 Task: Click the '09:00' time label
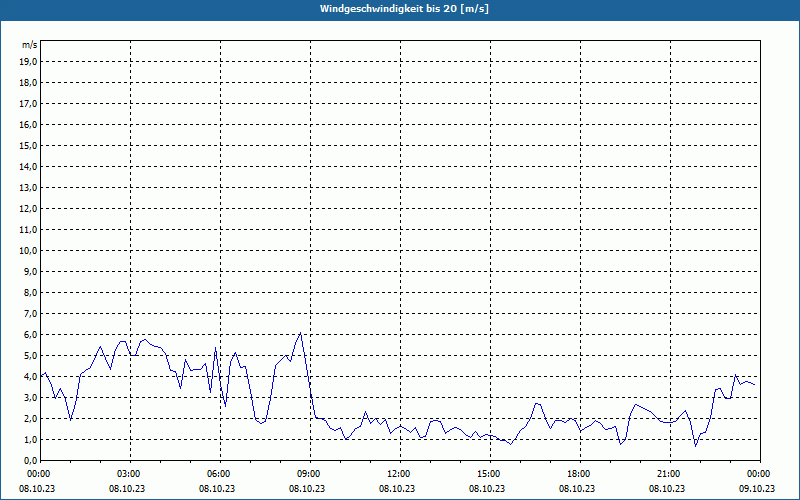click(307, 474)
